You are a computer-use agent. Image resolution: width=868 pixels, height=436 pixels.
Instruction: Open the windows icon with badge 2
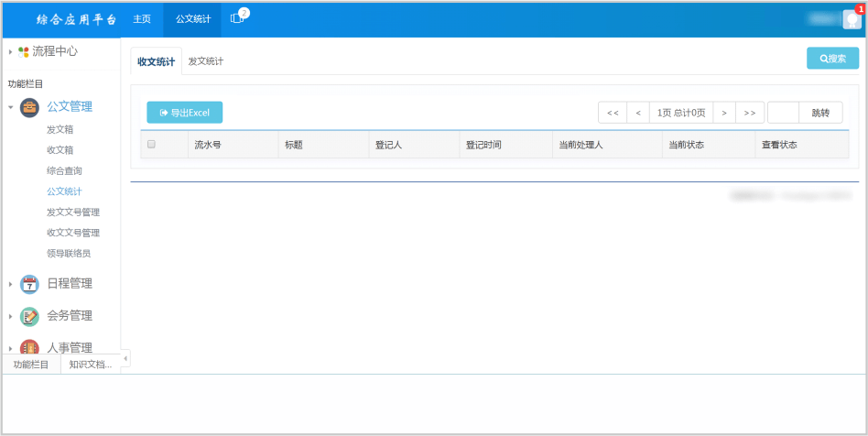237,19
